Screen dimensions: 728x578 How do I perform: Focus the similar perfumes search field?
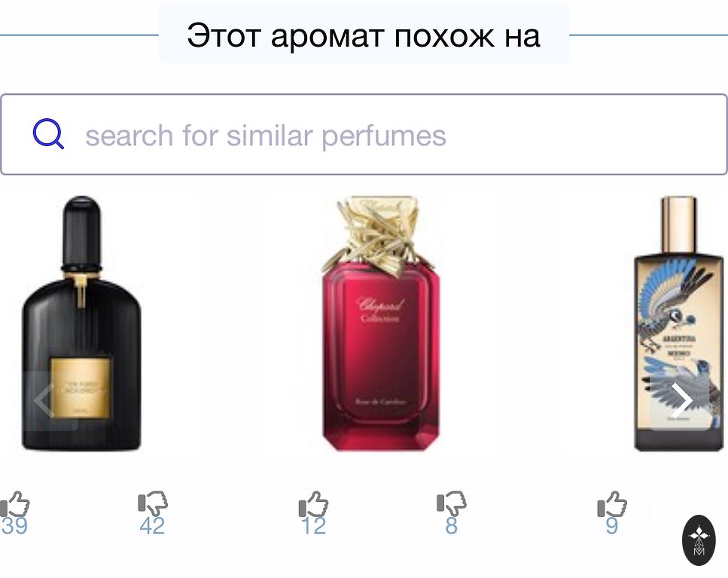tap(364, 135)
